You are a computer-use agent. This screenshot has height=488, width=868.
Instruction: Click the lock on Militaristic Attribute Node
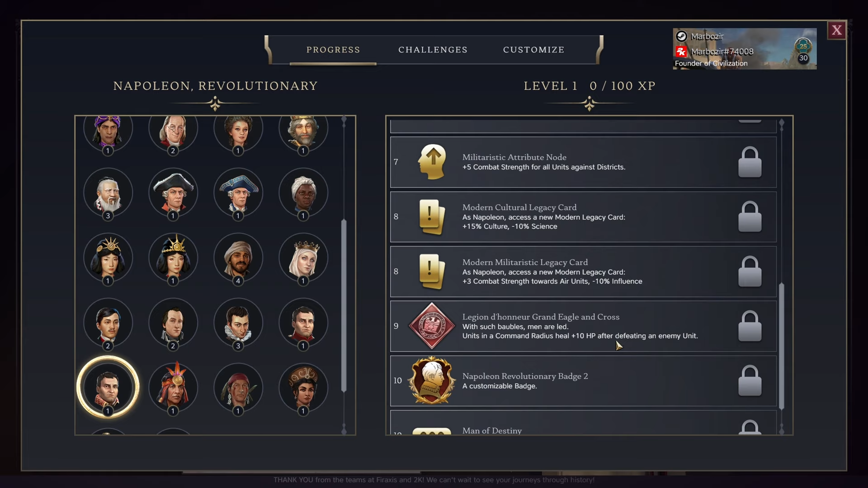[750, 162]
